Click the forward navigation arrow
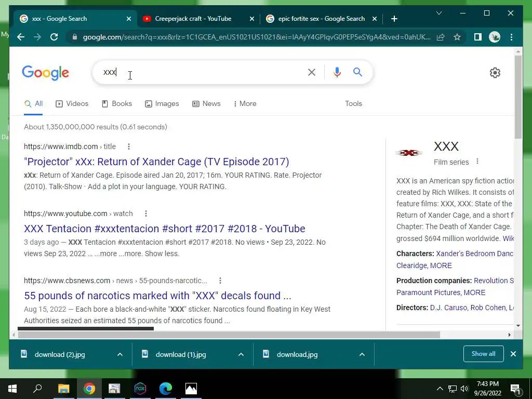Image resolution: width=532 pixels, height=399 pixels. coord(37,37)
